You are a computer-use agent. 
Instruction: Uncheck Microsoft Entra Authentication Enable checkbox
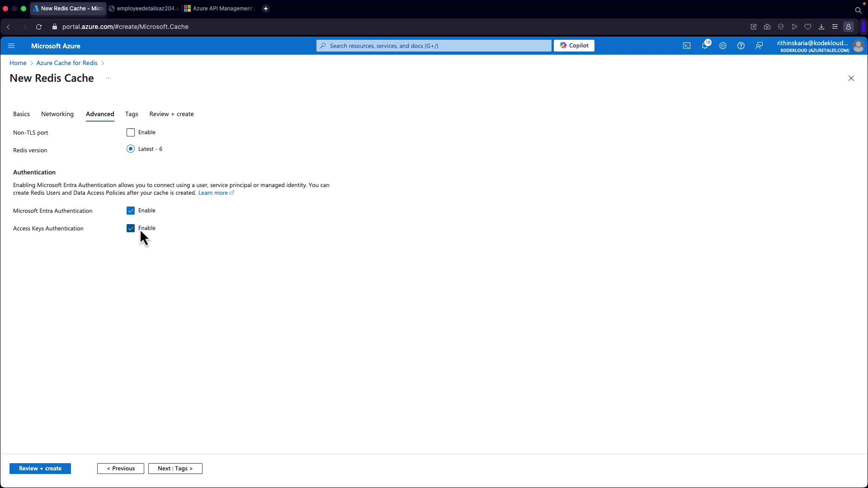click(x=131, y=211)
